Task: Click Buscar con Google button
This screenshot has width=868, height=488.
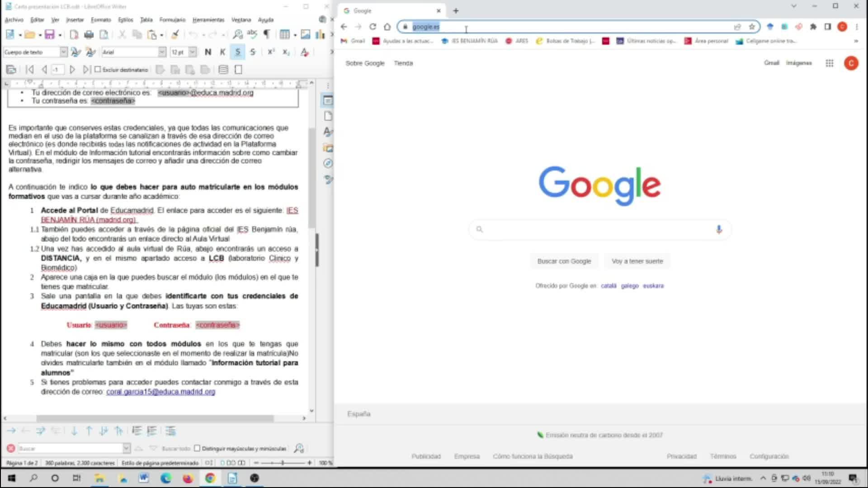Action: pyautogui.click(x=564, y=261)
